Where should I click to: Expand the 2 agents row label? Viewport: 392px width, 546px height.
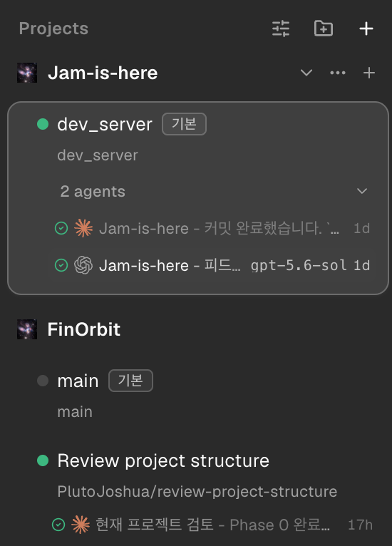(93, 192)
